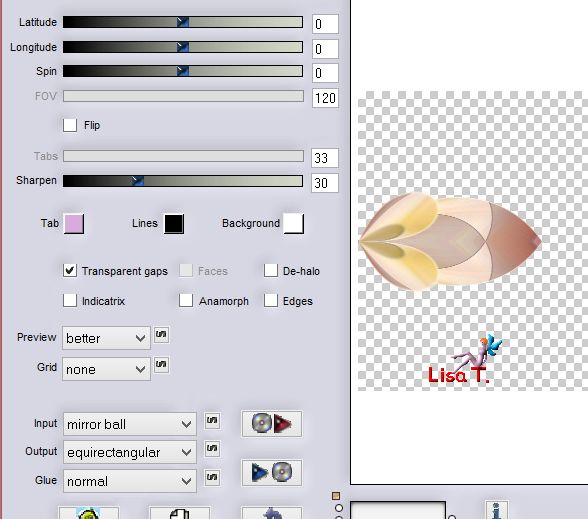588x519 pixels.
Task: Expand the Glue normal dropdown
Action: (130, 481)
